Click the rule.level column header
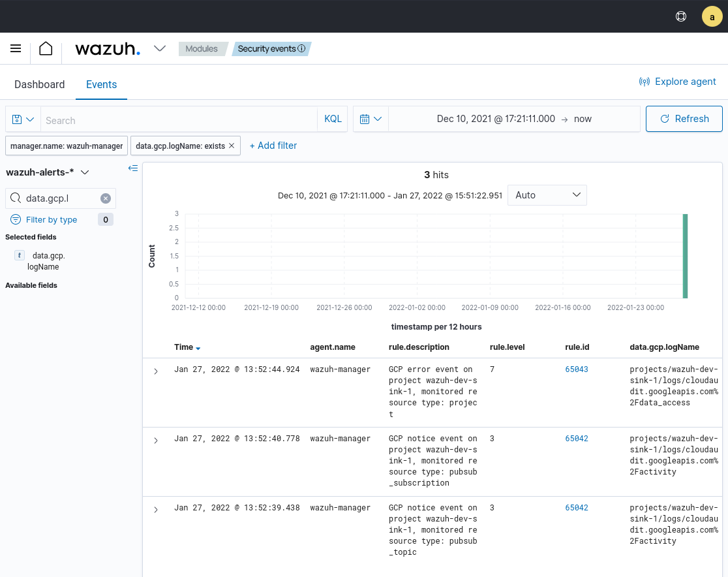Viewport: 728px width, 577px height. pos(507,347)
